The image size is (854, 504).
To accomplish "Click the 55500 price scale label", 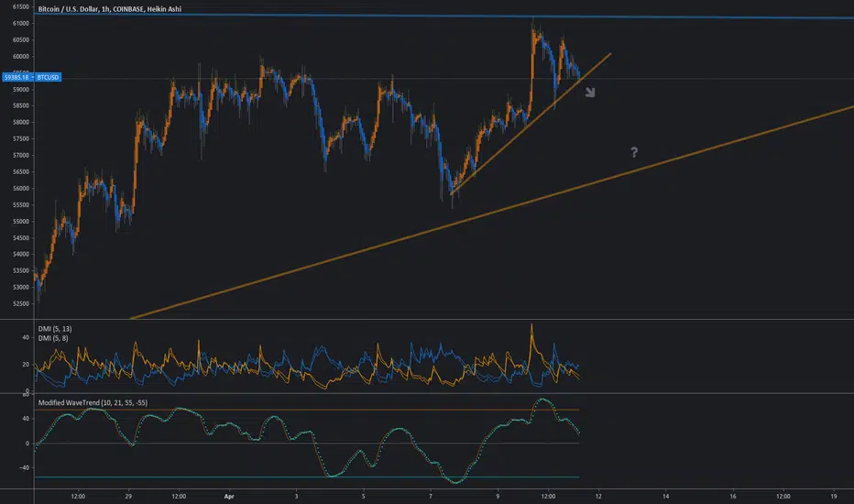I will [21, 205].
